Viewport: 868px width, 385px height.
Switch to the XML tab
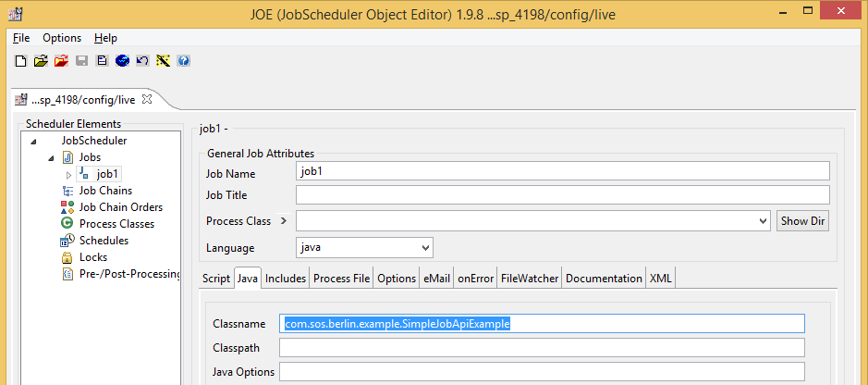(660, 278)
